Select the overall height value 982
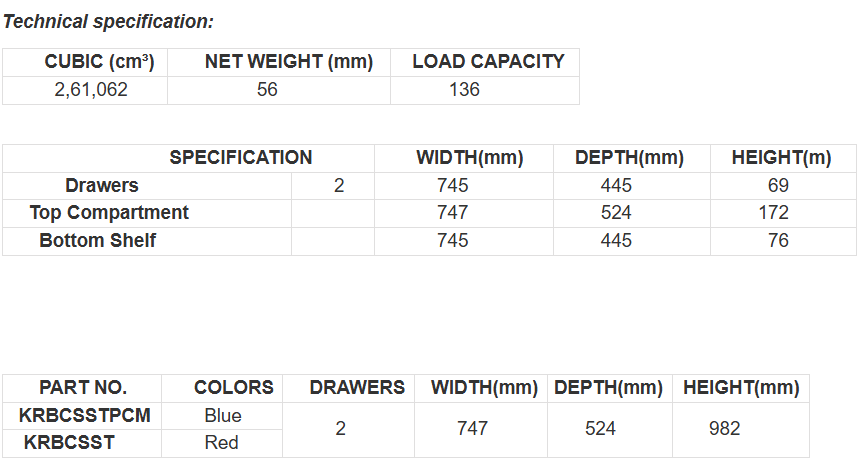The image size is (862, 462). (724, 429)
